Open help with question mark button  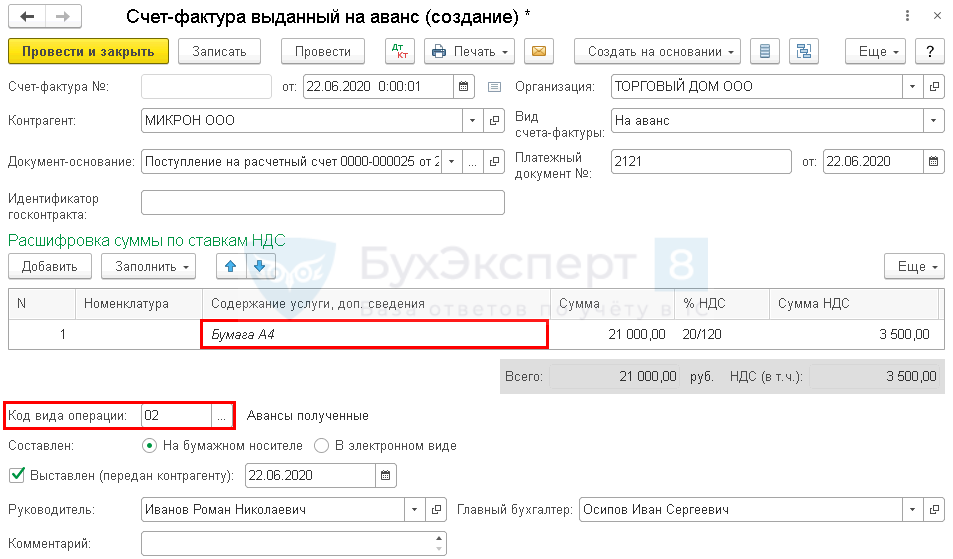pos(930,52)
